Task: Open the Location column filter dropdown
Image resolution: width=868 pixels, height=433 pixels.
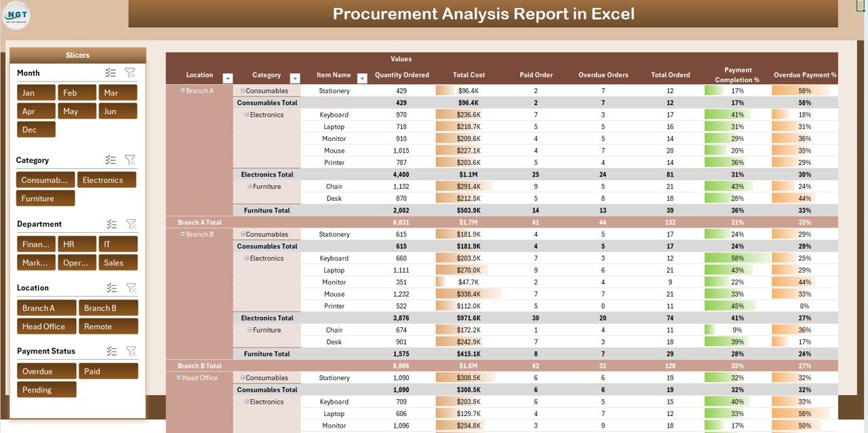Action: click(228, 79)
